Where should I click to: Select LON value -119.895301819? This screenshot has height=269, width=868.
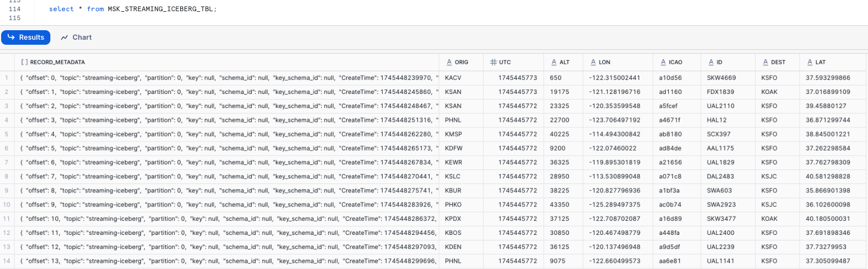(617, 162)
